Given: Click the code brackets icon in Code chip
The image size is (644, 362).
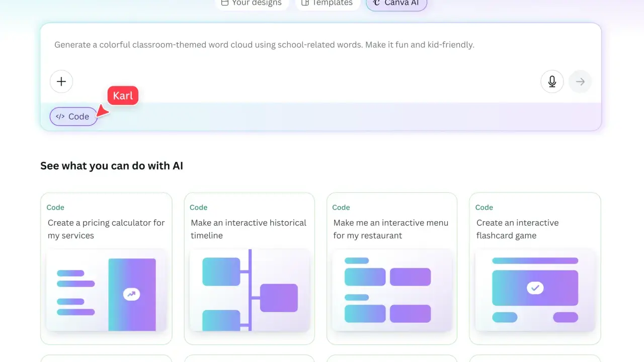Looking at the screenshot, I should pyautogui.click(x=60, y=117).
